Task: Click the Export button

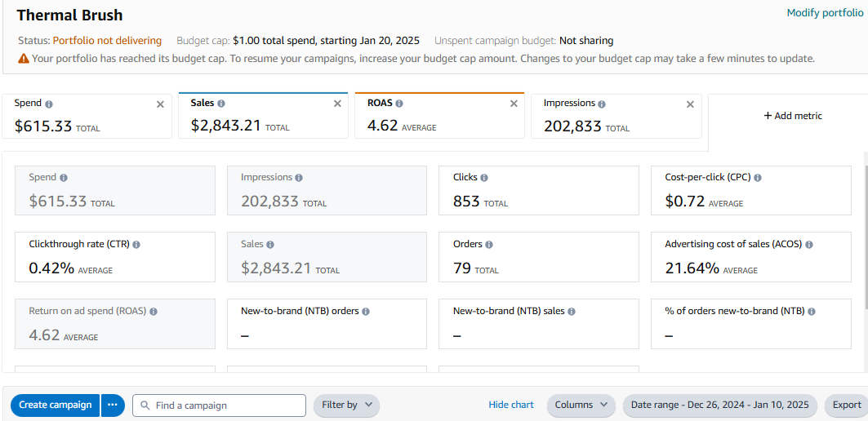Action: (x=847, y=405)
